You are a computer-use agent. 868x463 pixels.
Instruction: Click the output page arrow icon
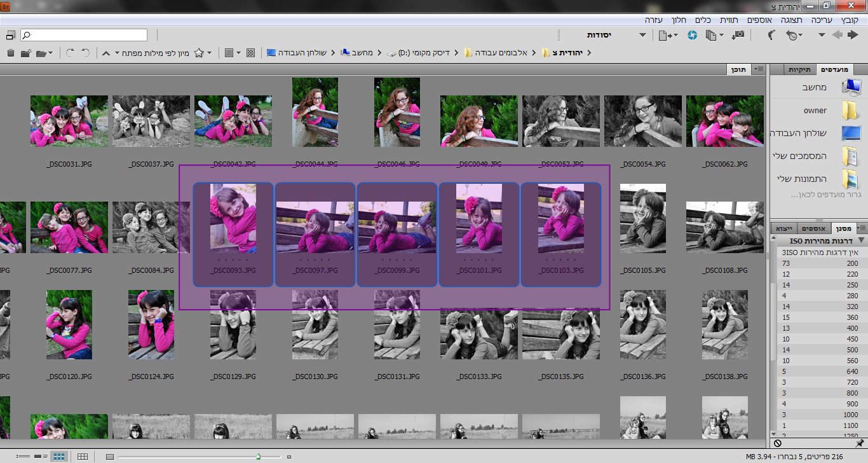point(665,36)
